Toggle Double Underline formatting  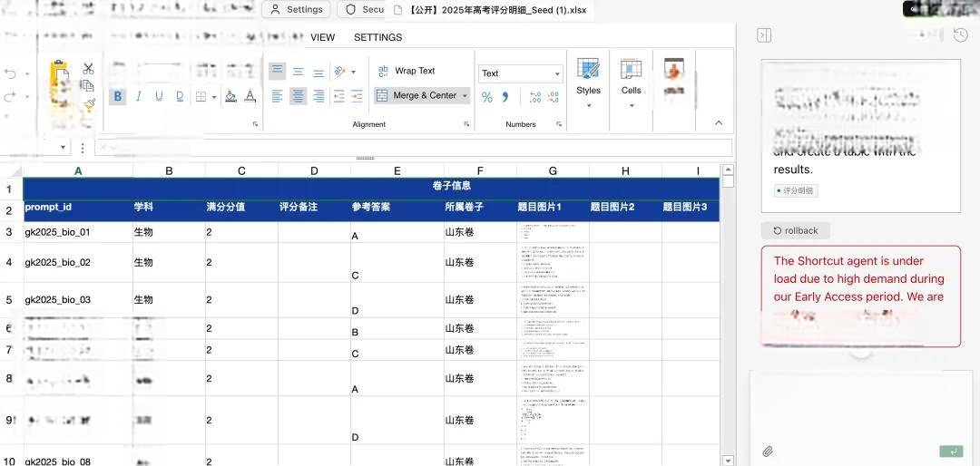(180, 96)
